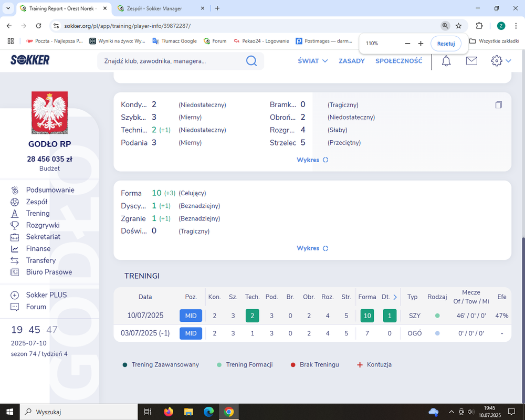
Task: Open the Wykres link under Forma section
Action: coord(312,248)
